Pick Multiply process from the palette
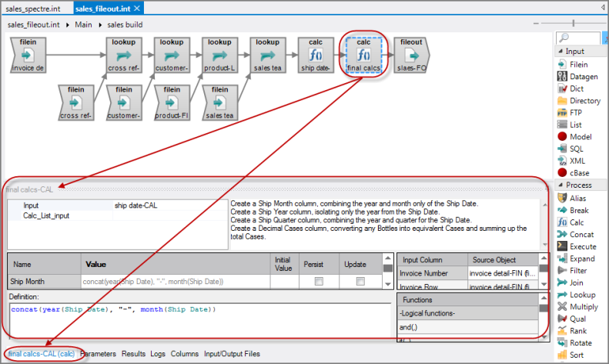609x364 pixels. point(578,306)
